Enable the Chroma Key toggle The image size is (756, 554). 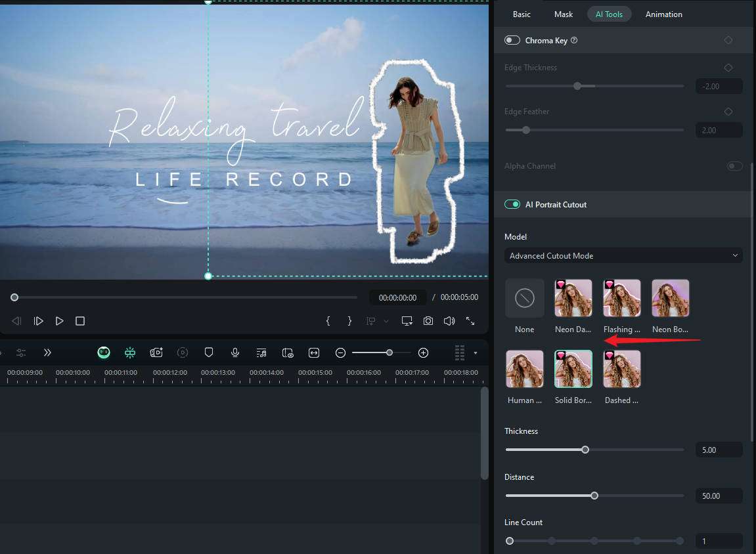512,41
